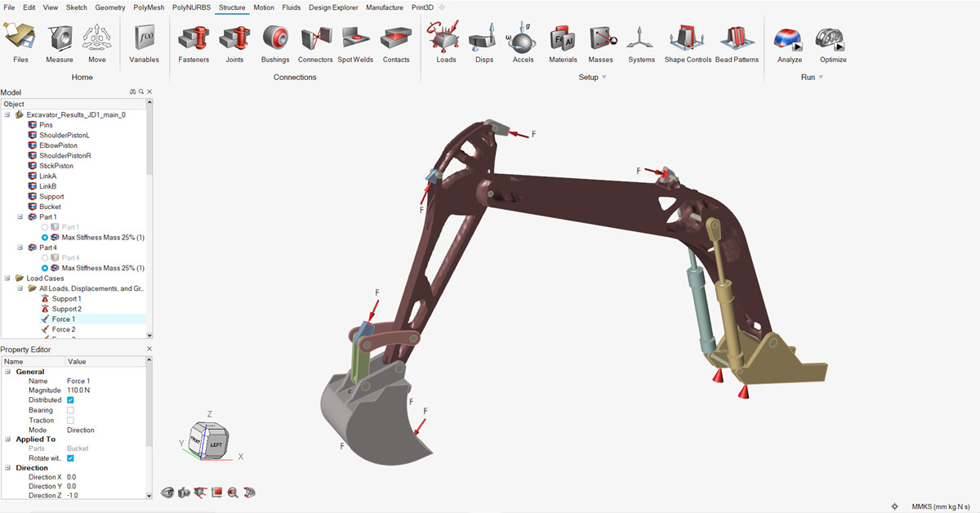The height and width of the screenshot is (513, 980).
Task: Launch the Optimize tool
Action: [833, 39]
